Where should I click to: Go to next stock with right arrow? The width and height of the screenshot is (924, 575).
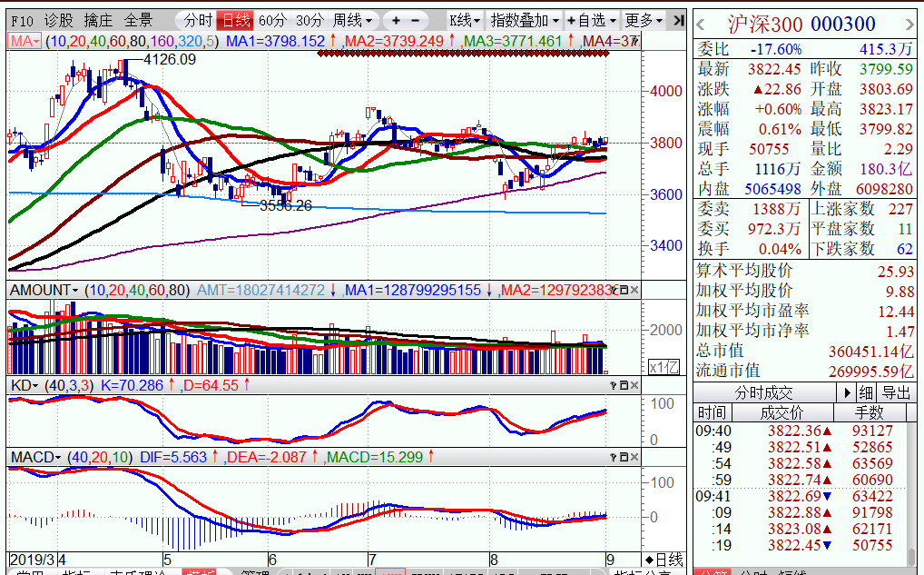[x=909, y=25]
